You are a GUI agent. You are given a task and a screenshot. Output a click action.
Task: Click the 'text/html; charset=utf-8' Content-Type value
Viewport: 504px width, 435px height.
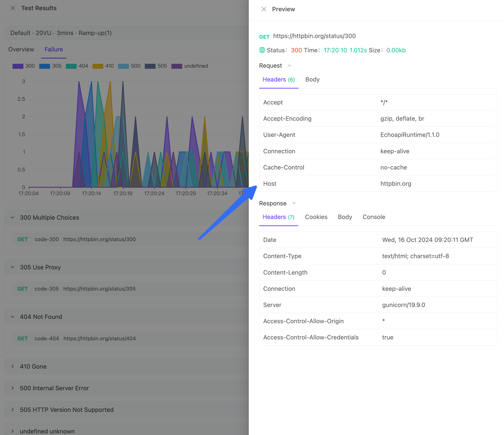[x=416, y=256]
